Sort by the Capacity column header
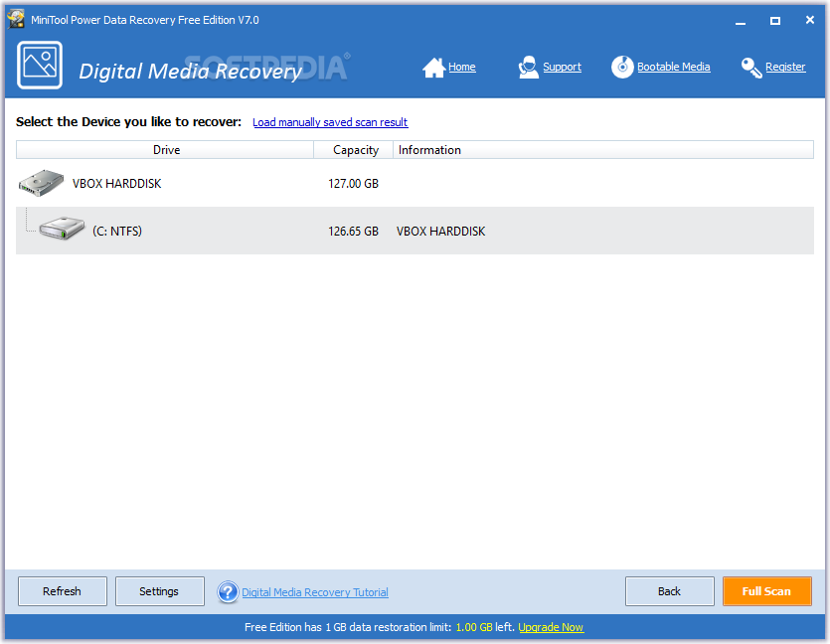 [354, 150]
